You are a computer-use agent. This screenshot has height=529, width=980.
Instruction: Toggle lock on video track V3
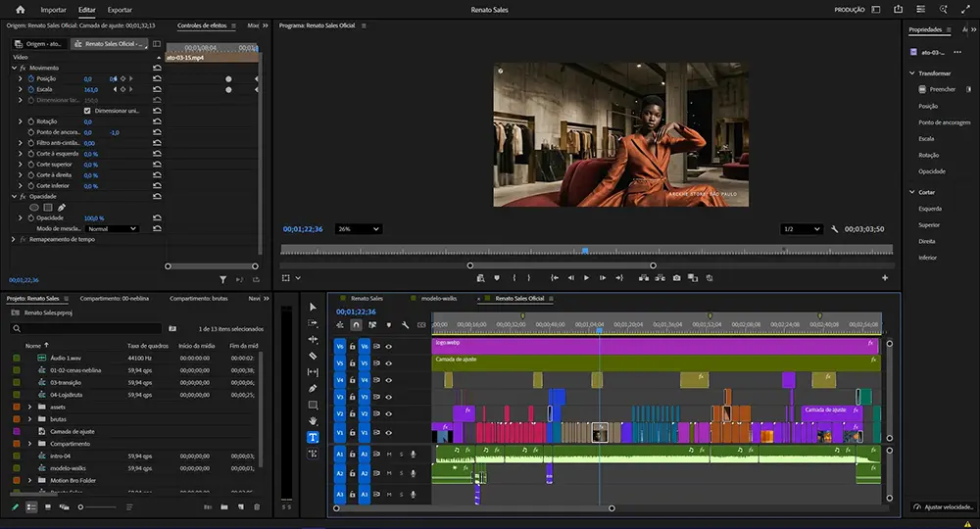[352, 396]
